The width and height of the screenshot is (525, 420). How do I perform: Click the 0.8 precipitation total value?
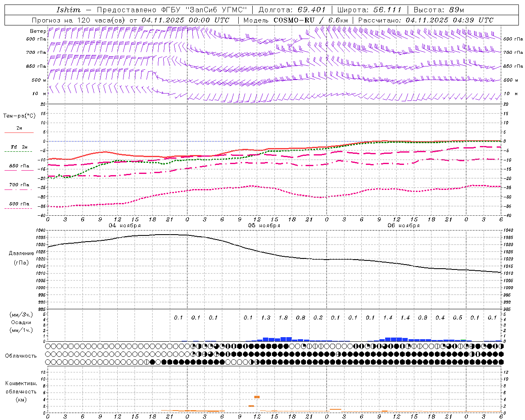coord(300,318)
